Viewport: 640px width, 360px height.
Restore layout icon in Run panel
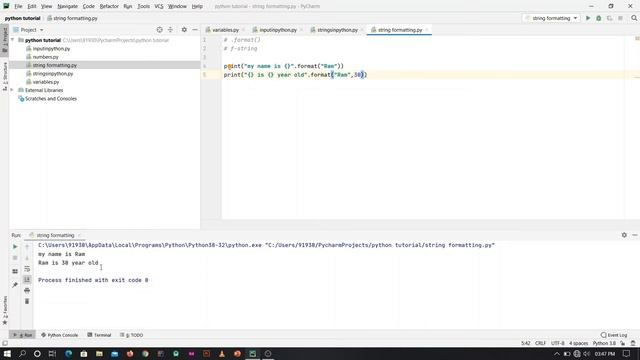(x=15, y=271)
